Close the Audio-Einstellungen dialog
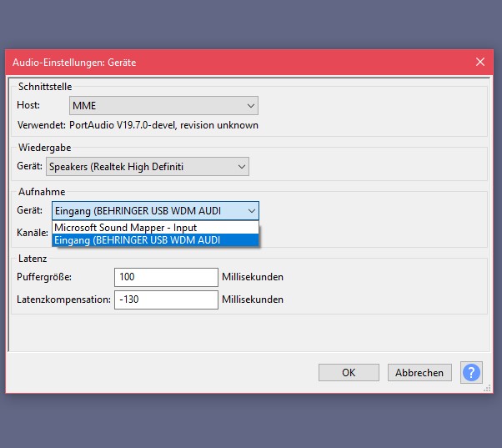 click(480, 62)
